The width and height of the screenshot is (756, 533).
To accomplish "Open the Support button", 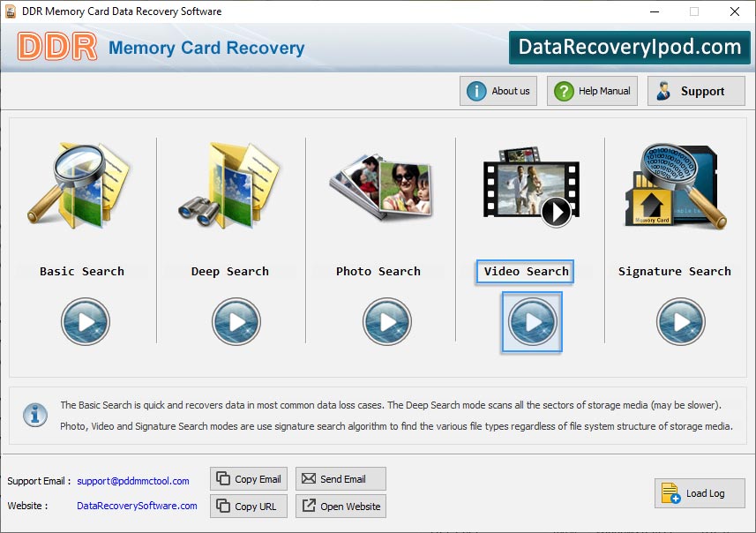I will coord(696,91).
